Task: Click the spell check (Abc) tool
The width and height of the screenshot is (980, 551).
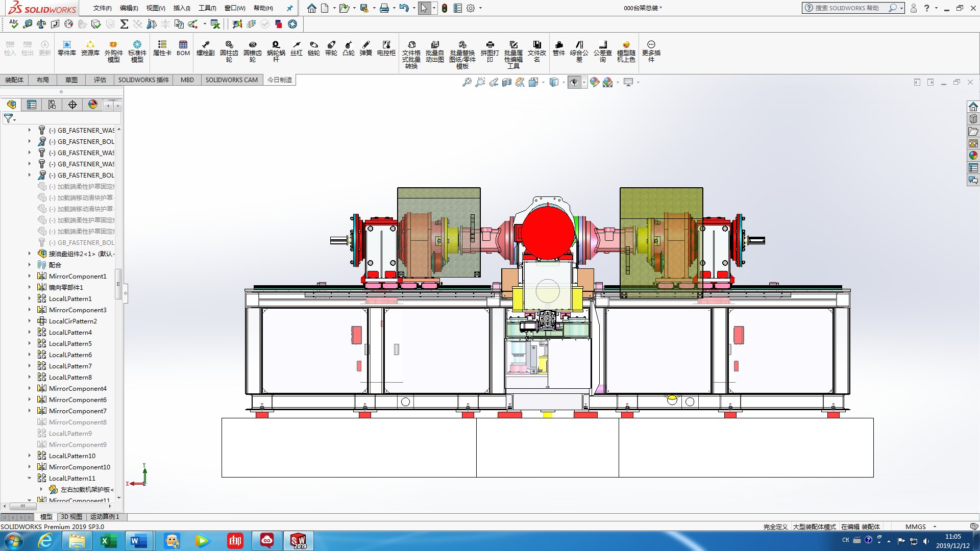Action: [x=14, y=23]
